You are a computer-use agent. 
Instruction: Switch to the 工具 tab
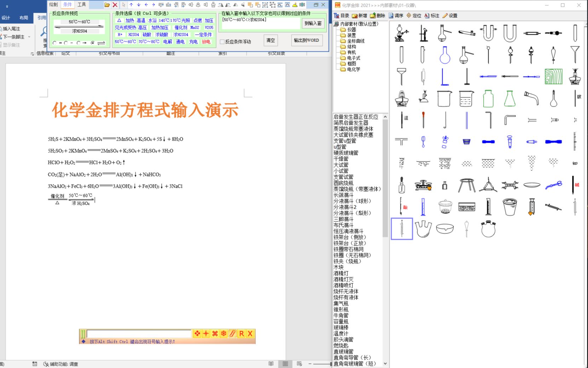coord(82,5)
